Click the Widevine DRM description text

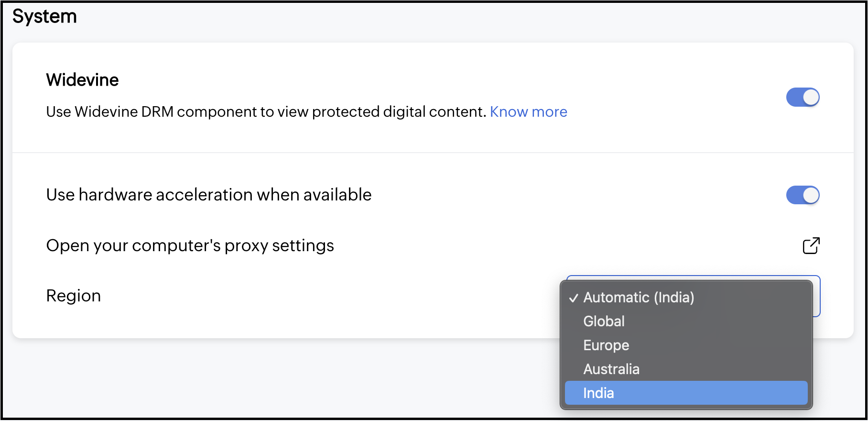(x=266, y=112)
